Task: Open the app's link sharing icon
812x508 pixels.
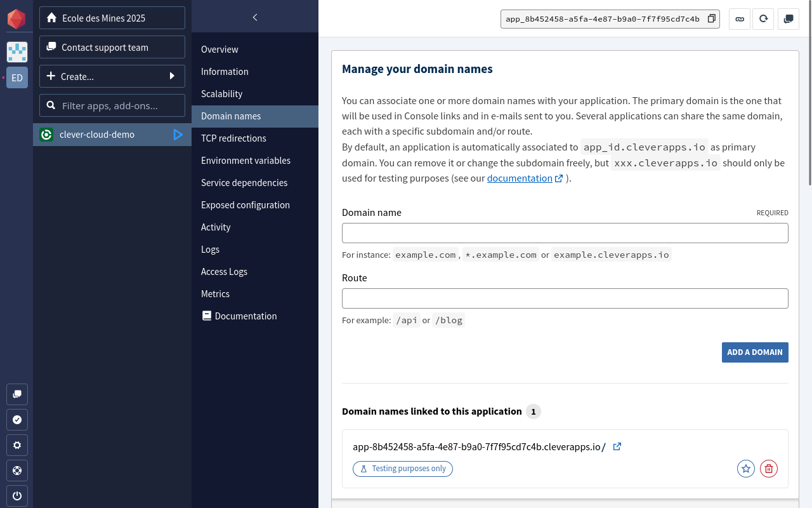Action: tap(740, 19)
